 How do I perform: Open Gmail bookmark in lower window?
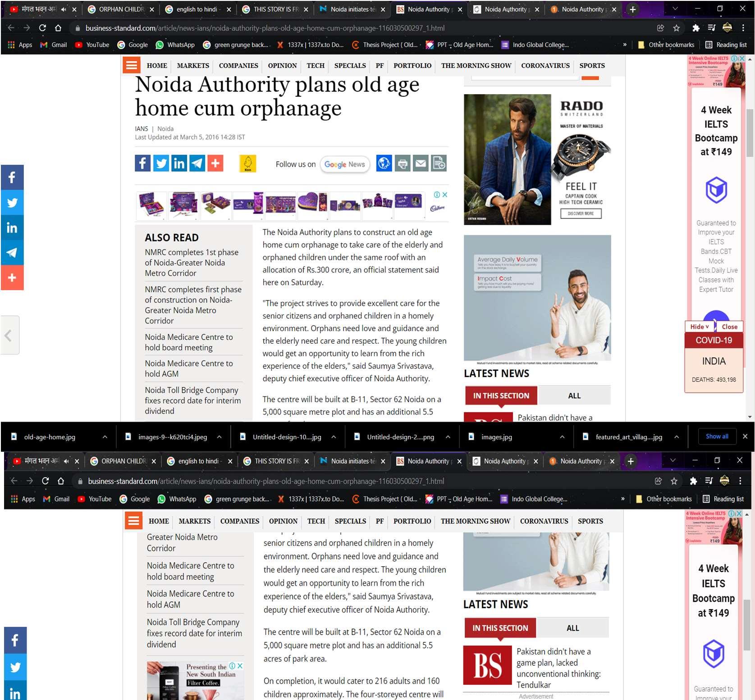[x=57, y=499]
